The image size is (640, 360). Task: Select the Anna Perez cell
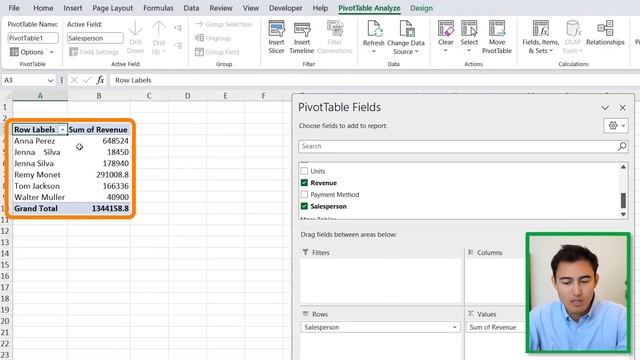click(x=40, y=141)
